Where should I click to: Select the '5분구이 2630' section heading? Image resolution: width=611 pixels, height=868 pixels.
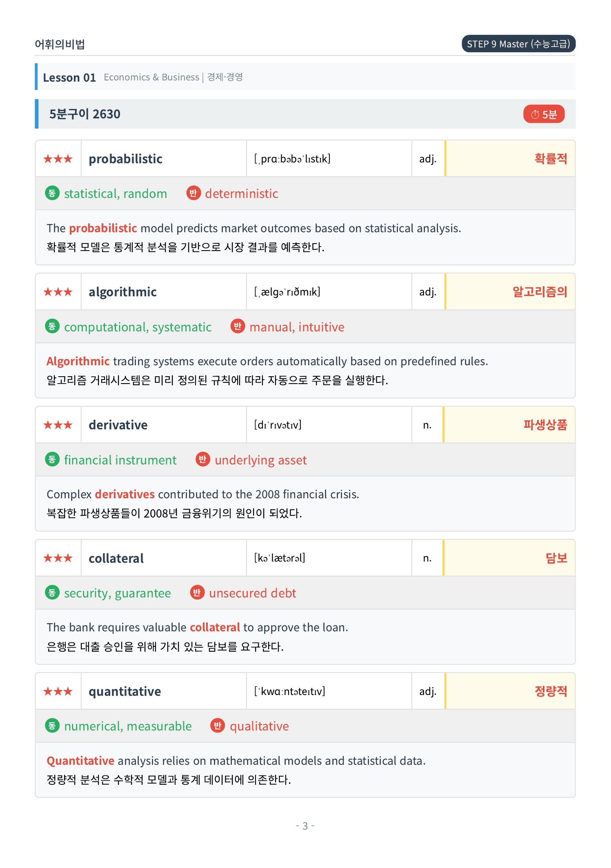click(x=85, y=114)
